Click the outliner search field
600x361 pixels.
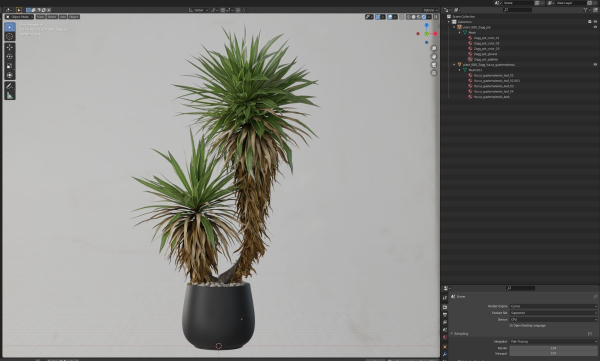pyautogui.click(x=517, y=10)
